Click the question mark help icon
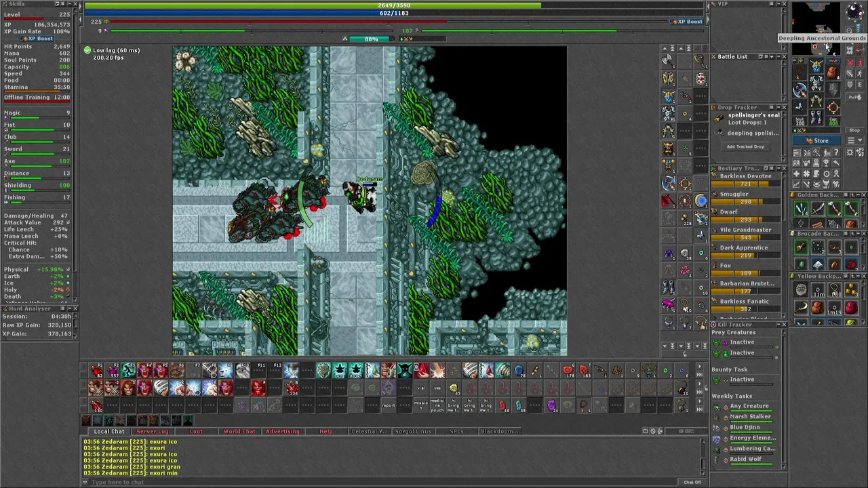This screenshot has width=868, height=488. (x=836, y=152)
